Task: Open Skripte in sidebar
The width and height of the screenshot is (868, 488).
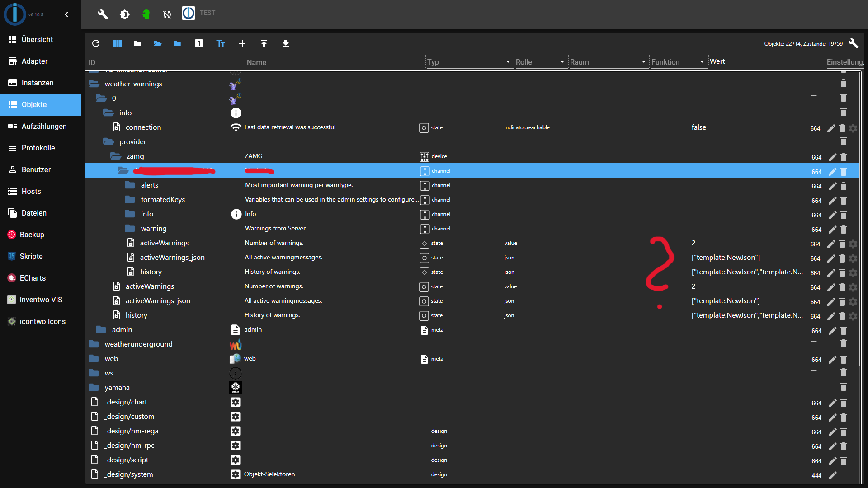Action: pos(40,256)
